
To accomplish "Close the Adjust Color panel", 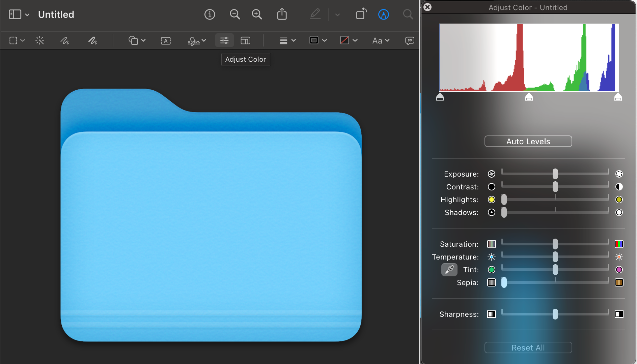I will [x=427, y=7].
